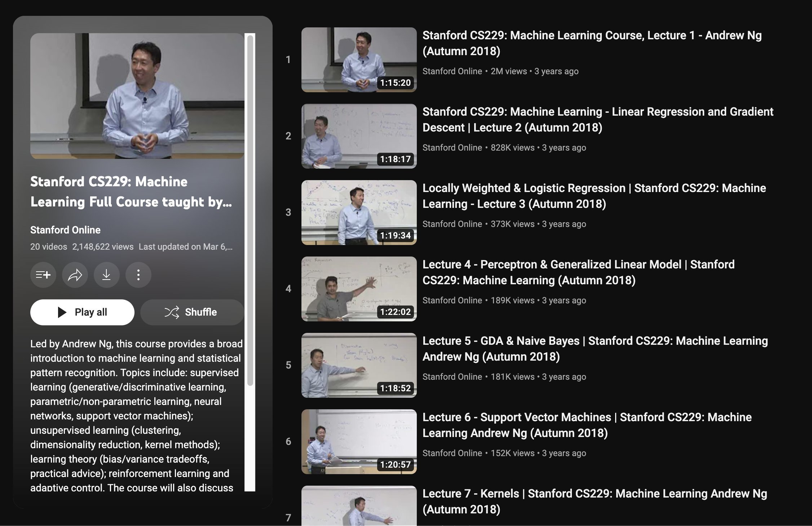
Task: Open Stanford Online channel under Lecture 3
Action: click(x=452, y=224)
